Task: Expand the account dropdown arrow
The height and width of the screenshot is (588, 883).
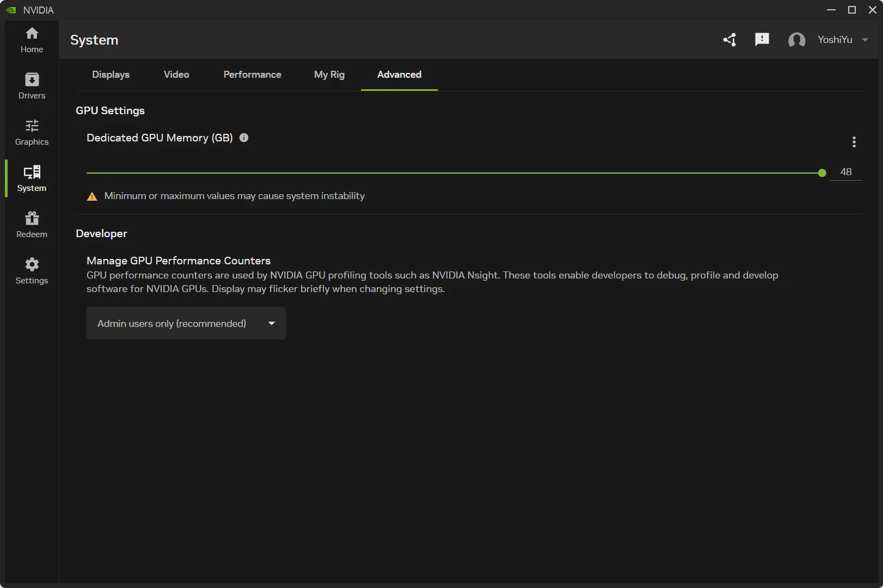Action: [865, 40]
